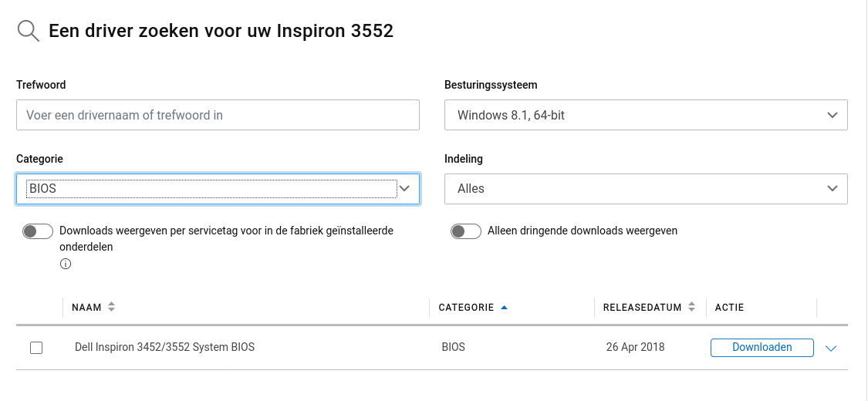Check the Dell Inspiron System BIOS checkbox
This screenshot has height=401, width=868.
[x=36, y=347]
